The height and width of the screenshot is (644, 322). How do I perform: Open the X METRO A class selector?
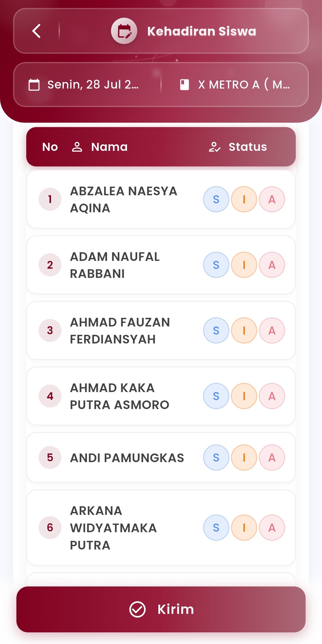tap(244, 85)
